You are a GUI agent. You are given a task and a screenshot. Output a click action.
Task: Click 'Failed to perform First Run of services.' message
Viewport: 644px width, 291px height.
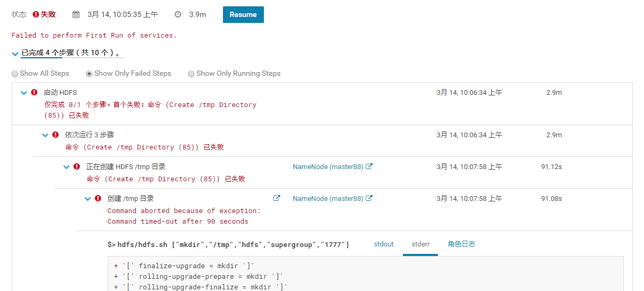(94, 36)
